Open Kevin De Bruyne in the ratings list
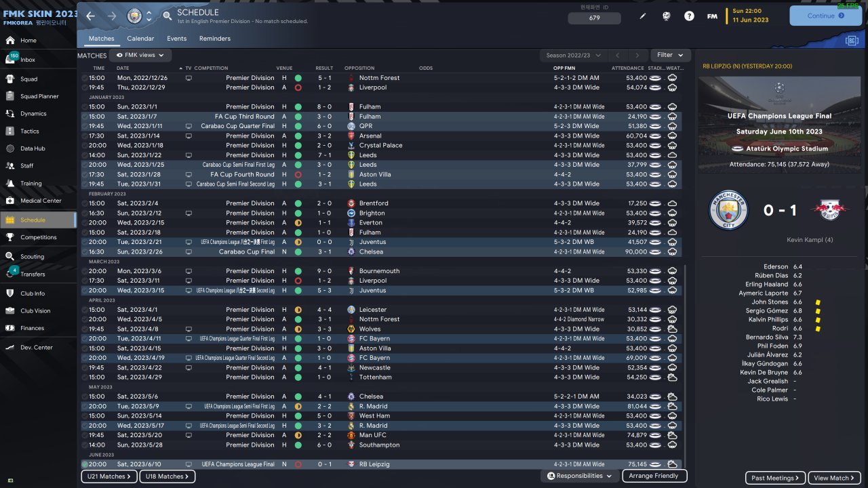The width and height of the screenshot is (868, 488). click(764, 373)
